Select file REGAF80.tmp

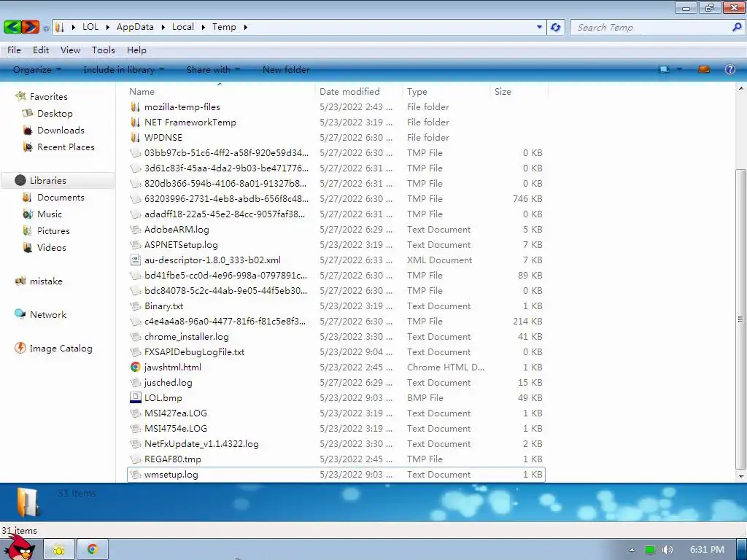coord(336,459)
